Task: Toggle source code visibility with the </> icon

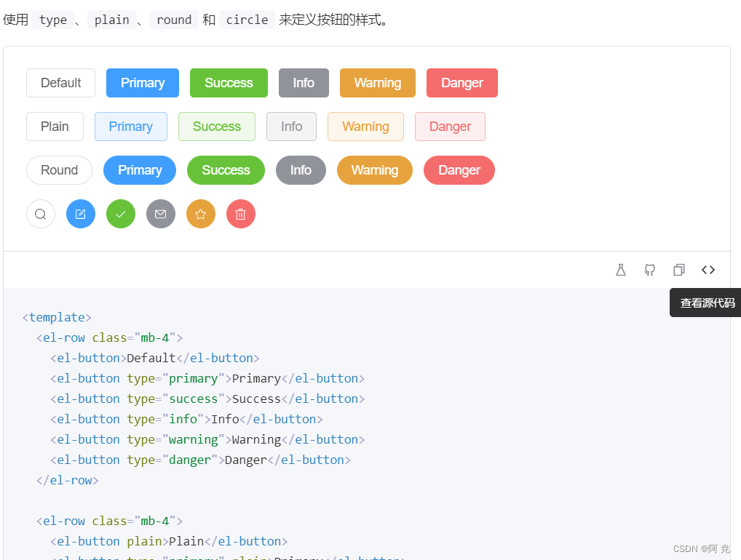Action: (x=708, y=270)
